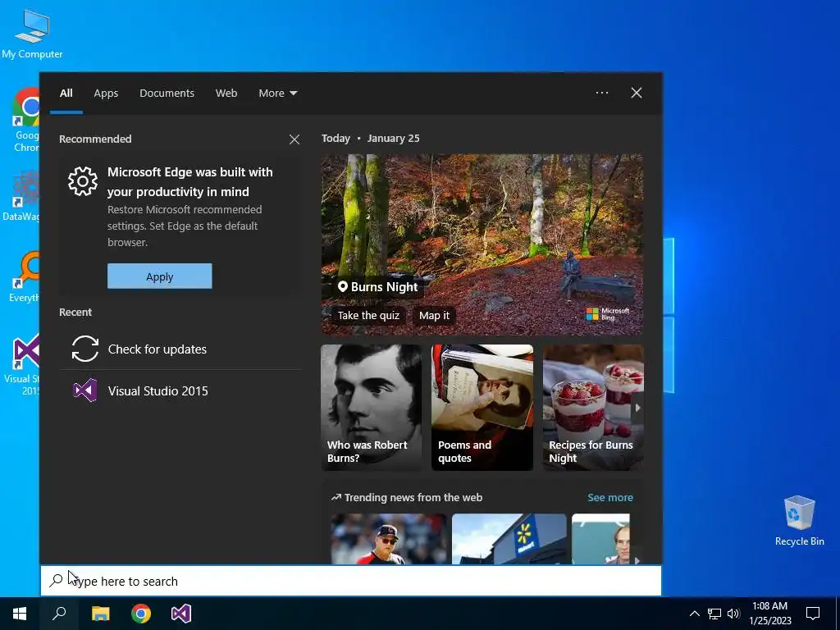
Task: Open the search panel options ellipsis
Action: coord(602,93)
